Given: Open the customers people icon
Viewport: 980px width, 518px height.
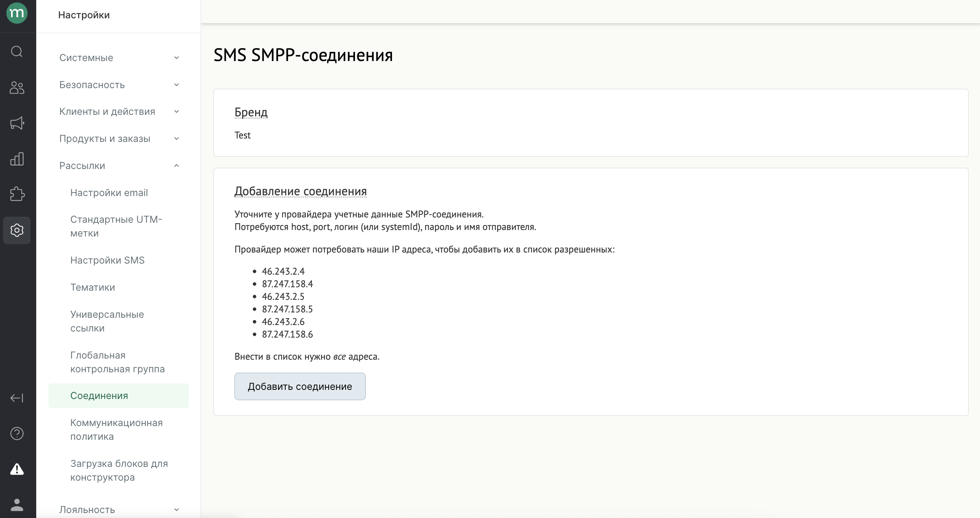Looking at the screenshot, I should coord(17,88).
